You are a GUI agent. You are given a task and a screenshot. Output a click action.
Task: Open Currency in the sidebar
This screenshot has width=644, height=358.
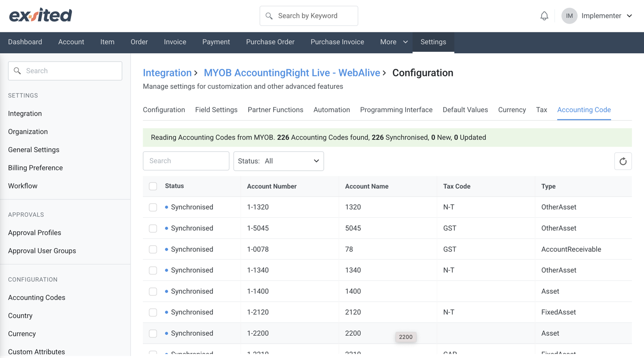pos(22,334)
